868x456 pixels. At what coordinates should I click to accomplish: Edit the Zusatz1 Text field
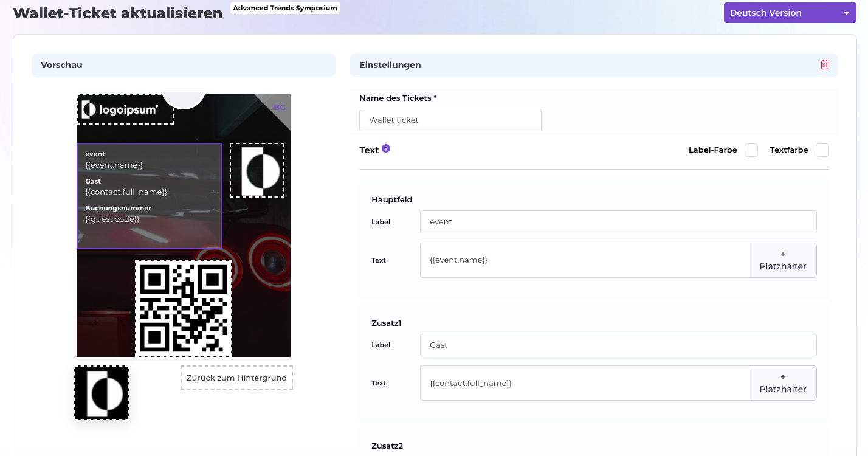pyautogui.click(x=584, y=383)
